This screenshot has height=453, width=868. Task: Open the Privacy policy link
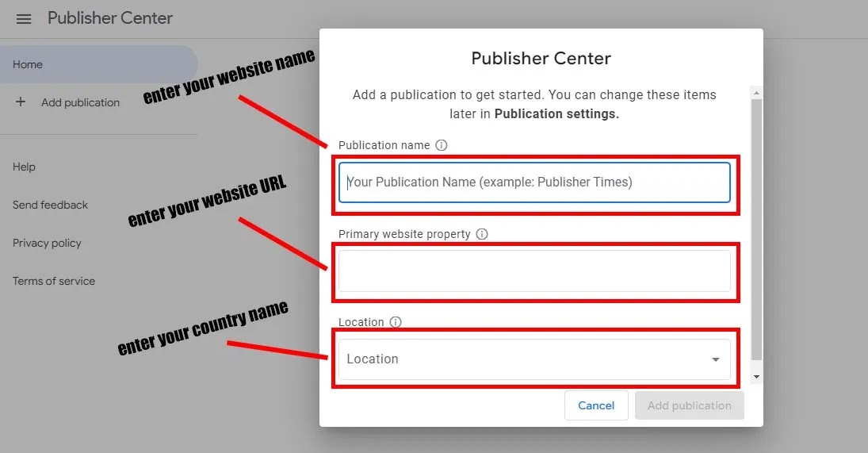click(47, 243)
